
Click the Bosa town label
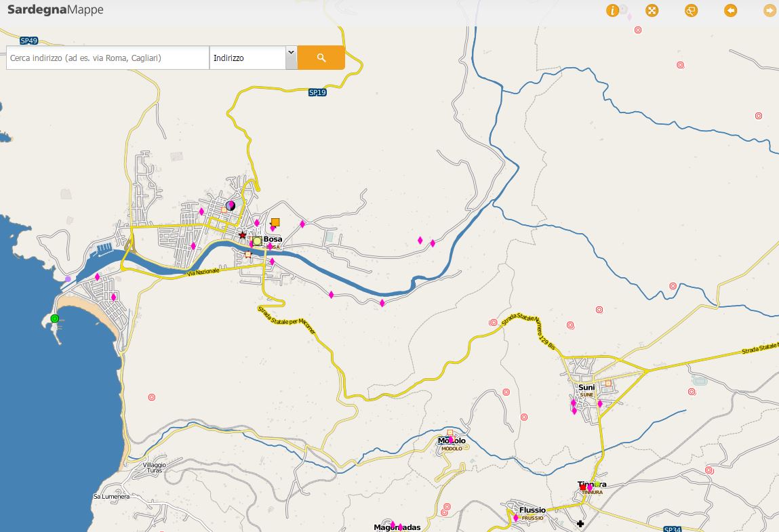273,239
